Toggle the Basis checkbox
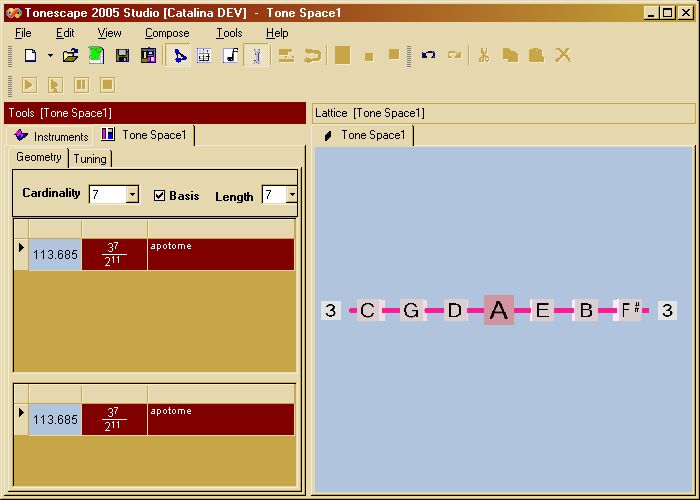The height and width of the screenshot is (500, 700). [159, 196]
